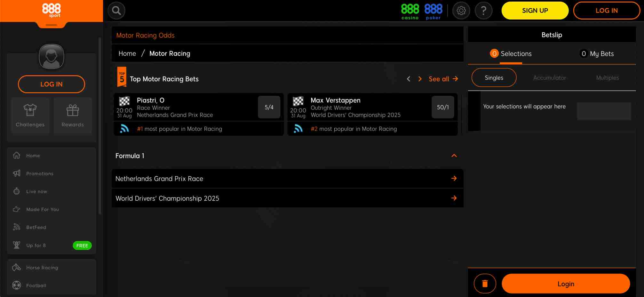Click the yellow SIGN UP button
Image resolution: width=644 pixels, height=297 pixels.
535,11
